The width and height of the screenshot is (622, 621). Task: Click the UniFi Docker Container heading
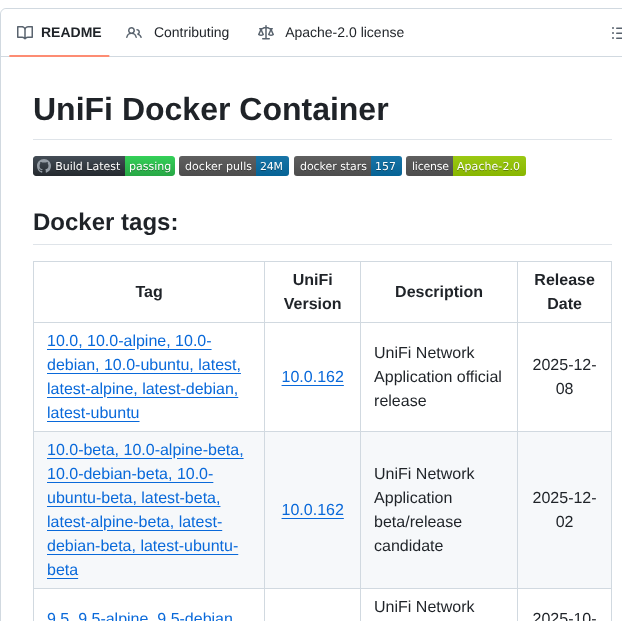[210, 109]
